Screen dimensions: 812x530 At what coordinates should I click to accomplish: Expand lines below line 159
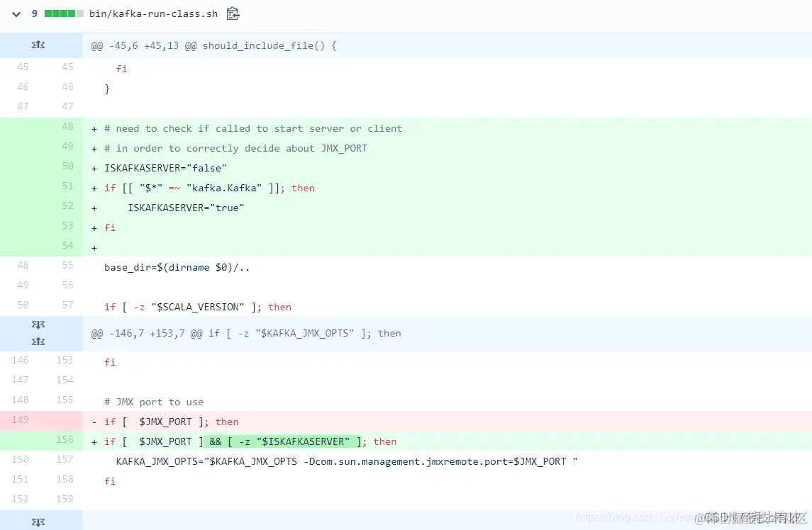click(38, 521)
